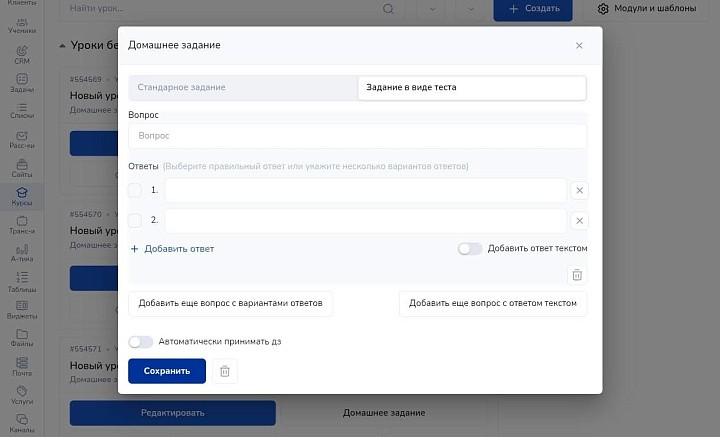
Task: Click the trash icon beside Сохранить
Action: [x=225, y=371]
